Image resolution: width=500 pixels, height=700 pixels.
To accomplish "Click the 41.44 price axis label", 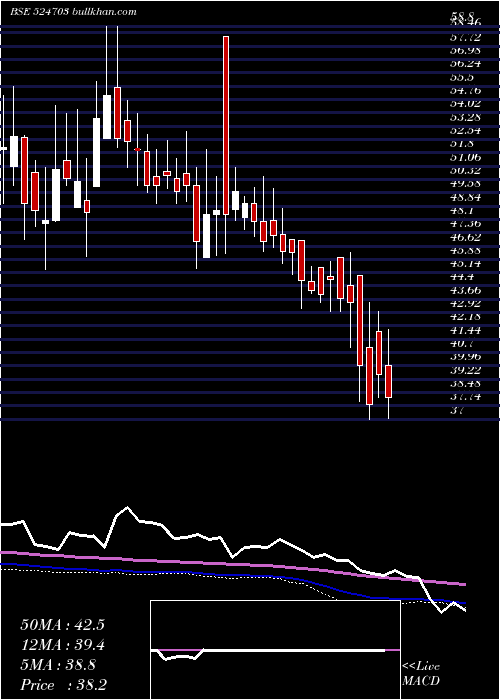I will [465, 330].
